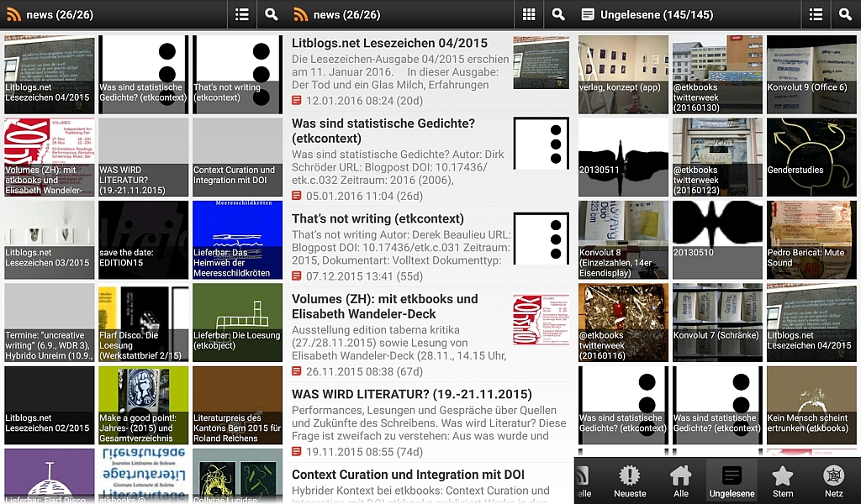Viewport: 861px width, 504px height.
Task: Tap the search icon in the Ungelesene toolbar
Action: tap(848, 14)
